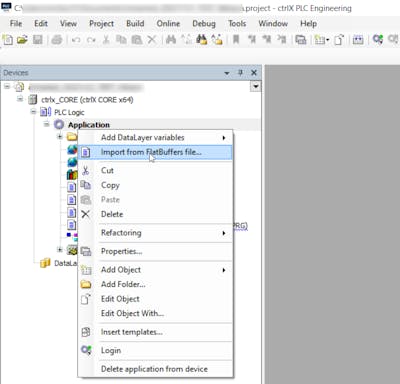The height and width of the screenshot is (384, 400).
Task: Open the Refactoring submenu
Action: 155,233
